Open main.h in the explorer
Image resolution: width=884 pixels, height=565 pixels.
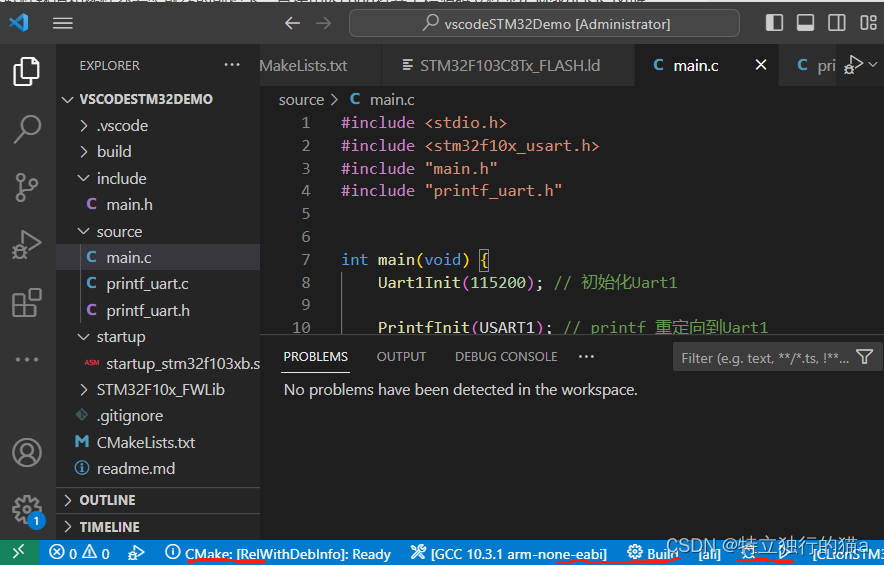(x=158, y=204)
